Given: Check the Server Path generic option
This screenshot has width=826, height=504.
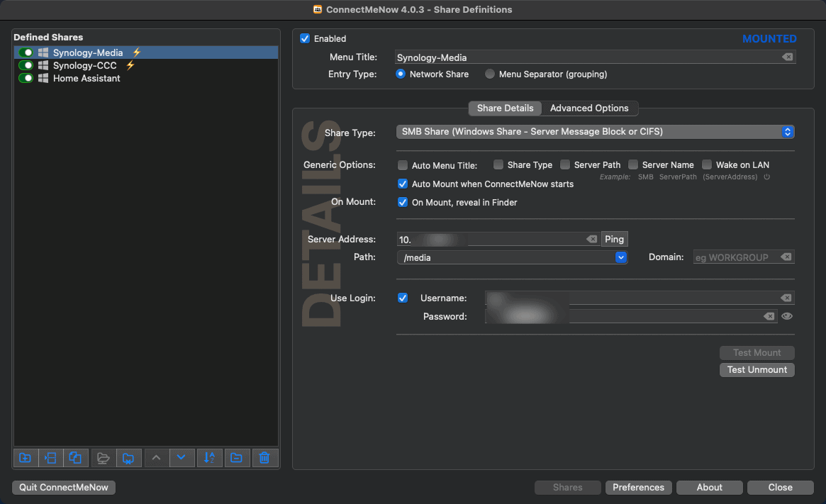Looking at the screenshot, I should pos(565,165).
